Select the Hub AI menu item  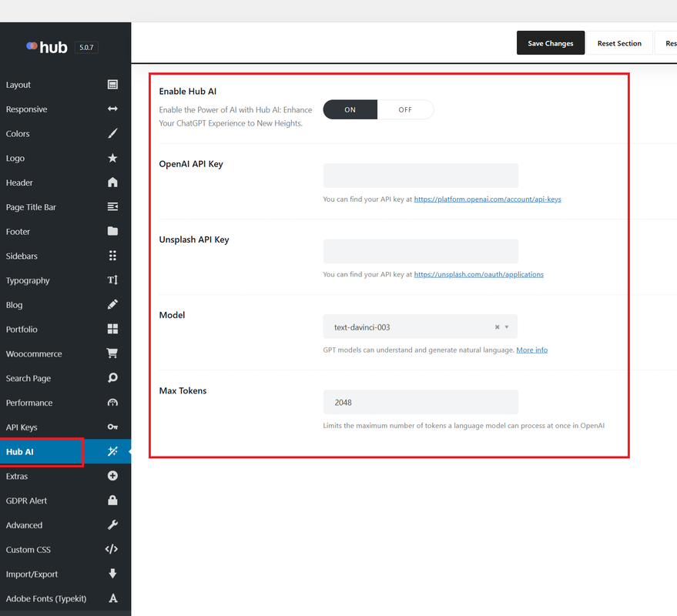tap(65, 451)
